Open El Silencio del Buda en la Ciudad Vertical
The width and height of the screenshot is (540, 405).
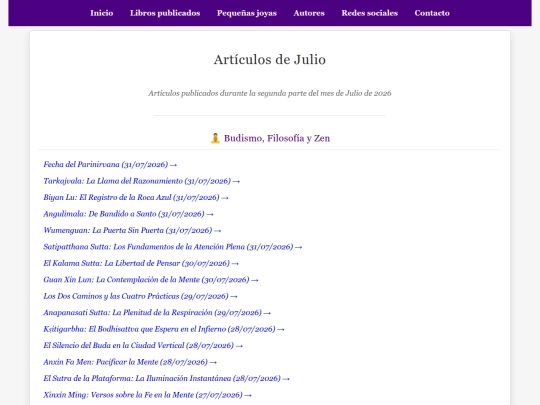coord(143,345)
